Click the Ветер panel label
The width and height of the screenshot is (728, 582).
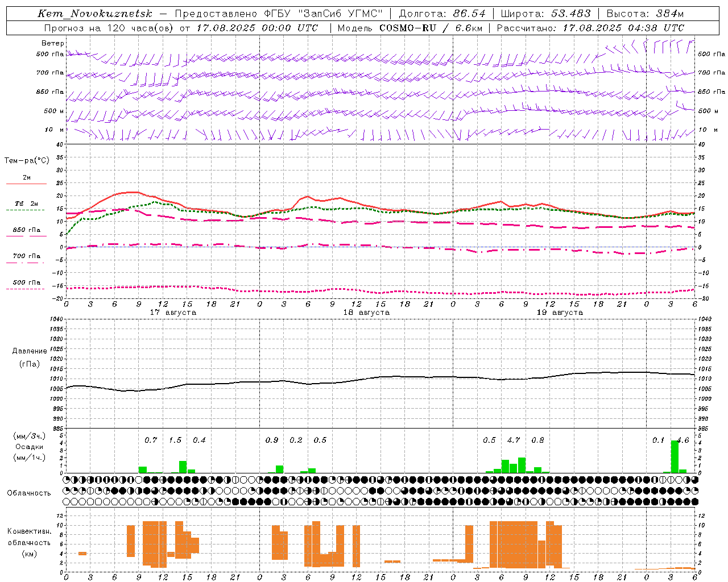tap(53, 43)
